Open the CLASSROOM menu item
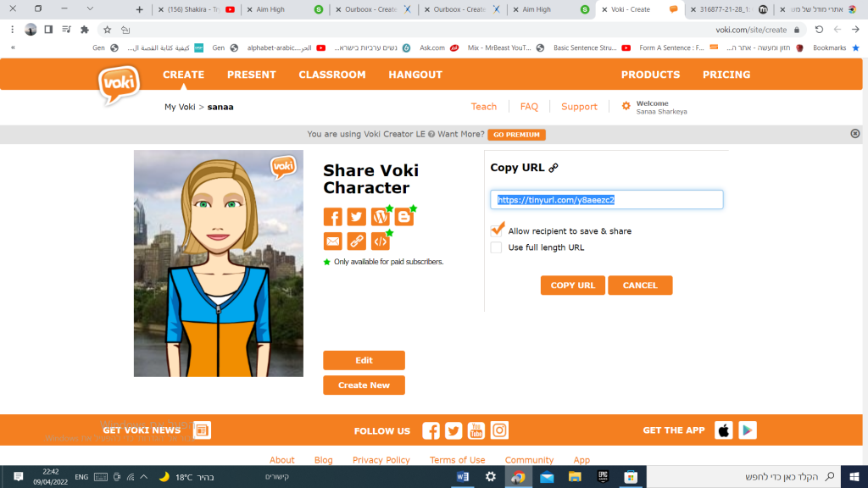The width and height of the screenshot is (868, 488). point(332,75)
